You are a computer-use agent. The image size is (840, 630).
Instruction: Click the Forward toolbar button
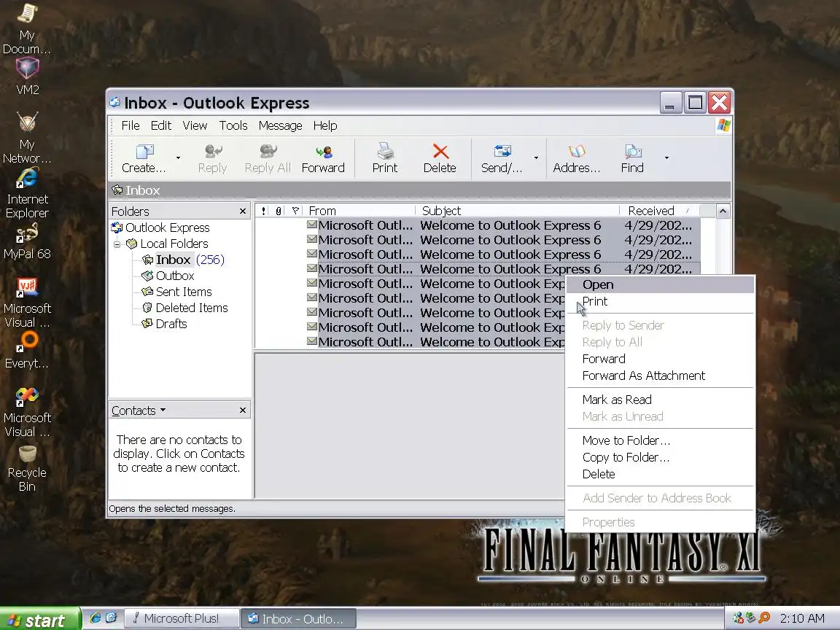pos(323,158)
